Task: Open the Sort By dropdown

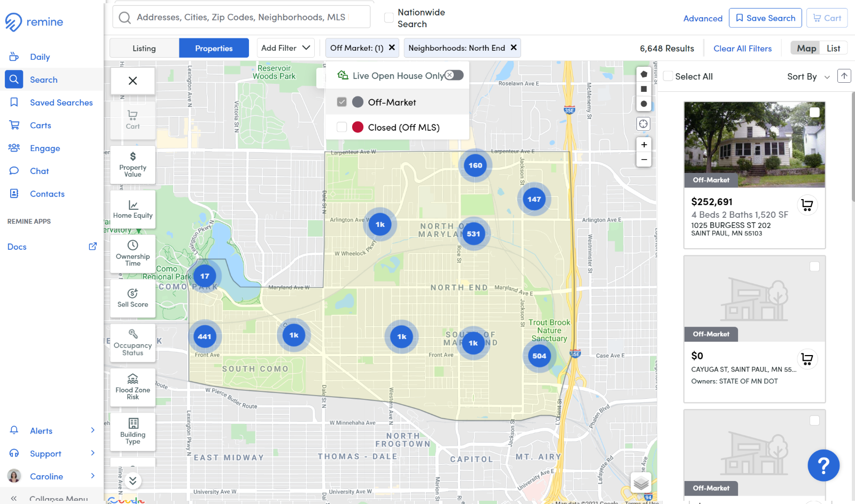Action: coord(808,76)
